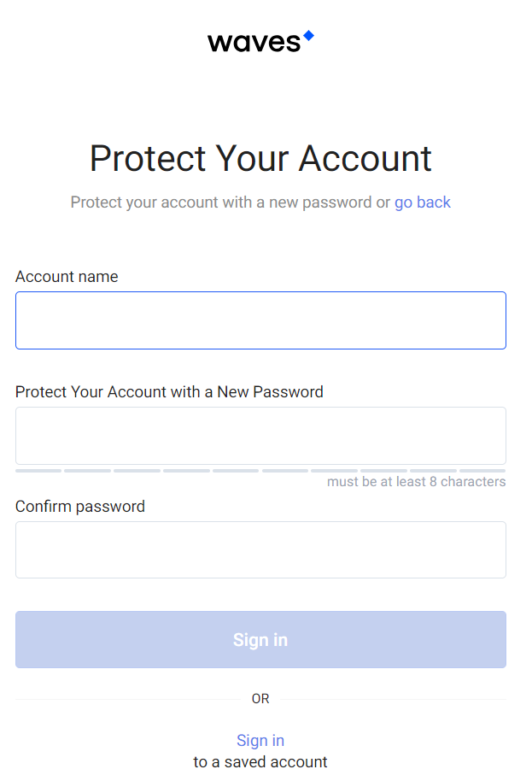Focus the Account name input field
This screenshot has height=775, width=532.
(x=260, y=320)
